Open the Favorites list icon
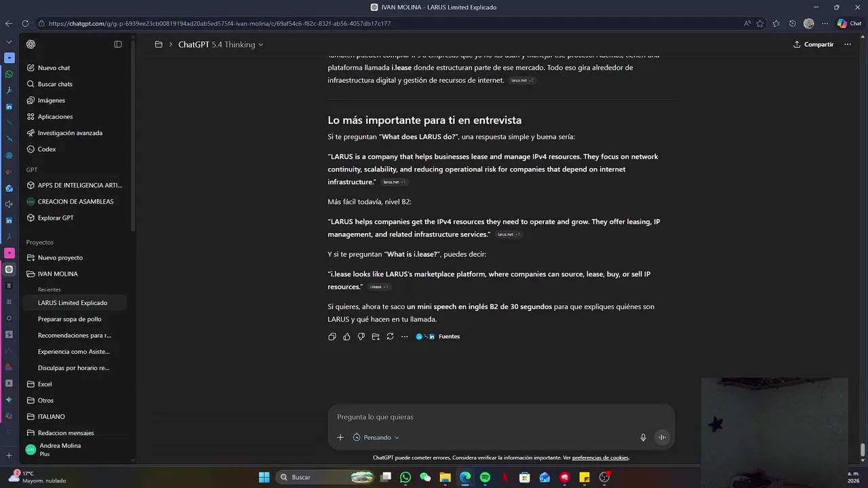The height and width of the screenshot is (488, 868). coord(776,23)
